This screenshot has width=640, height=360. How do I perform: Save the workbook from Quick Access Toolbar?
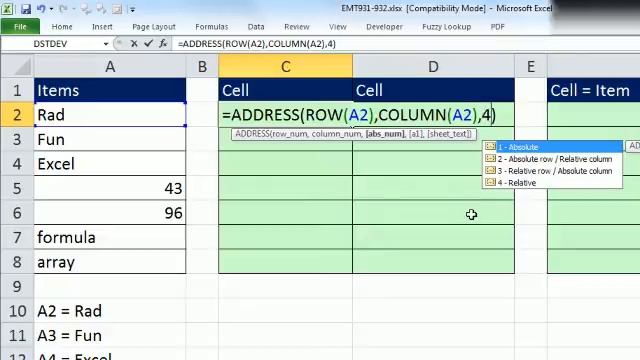point(26,9)
